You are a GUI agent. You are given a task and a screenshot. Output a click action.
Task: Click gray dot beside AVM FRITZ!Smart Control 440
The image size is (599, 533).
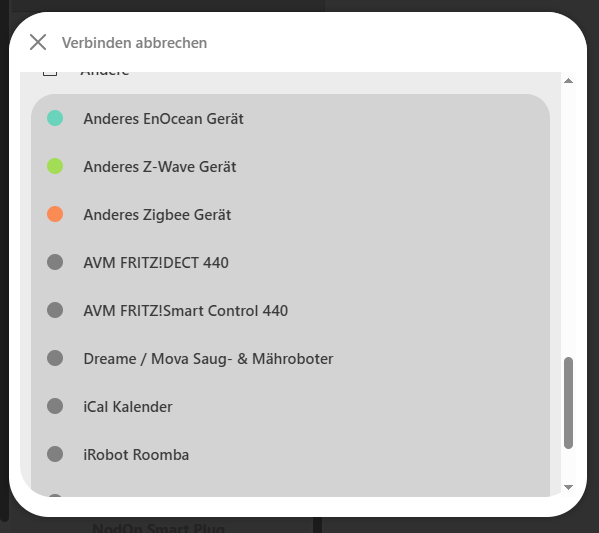(x=55, y=310)
